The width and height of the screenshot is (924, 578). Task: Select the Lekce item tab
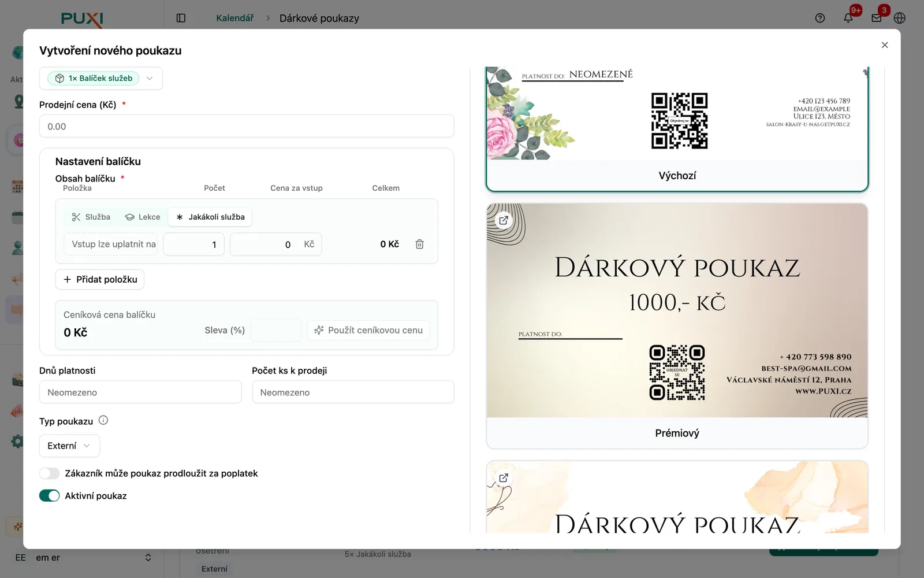(x=143, y=217)
